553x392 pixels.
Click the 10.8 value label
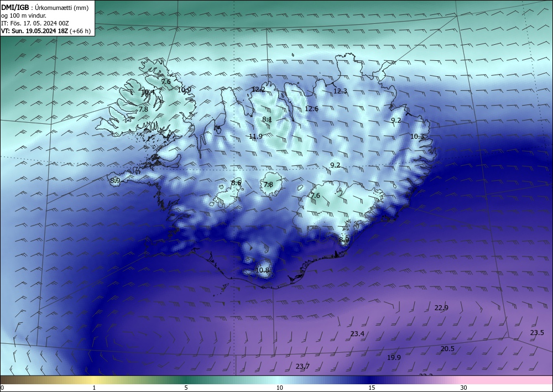point(262,270)
